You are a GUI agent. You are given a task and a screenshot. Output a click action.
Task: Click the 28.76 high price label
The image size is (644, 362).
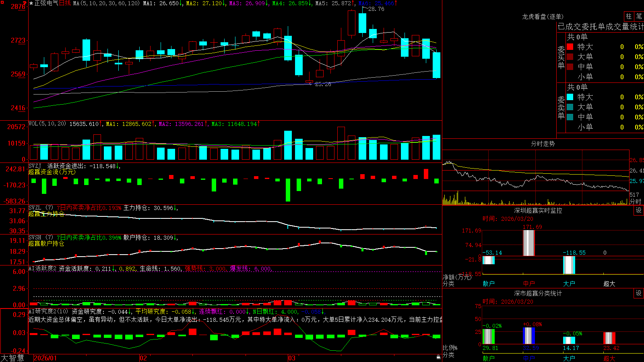[x=376, y=9]
